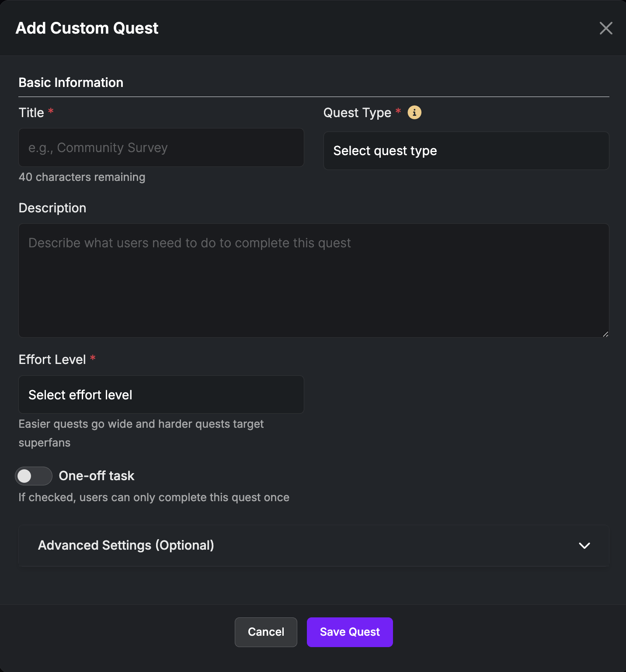Click the Description box resize handle
The width and height of the screenshot is (626, 672).
605,334
